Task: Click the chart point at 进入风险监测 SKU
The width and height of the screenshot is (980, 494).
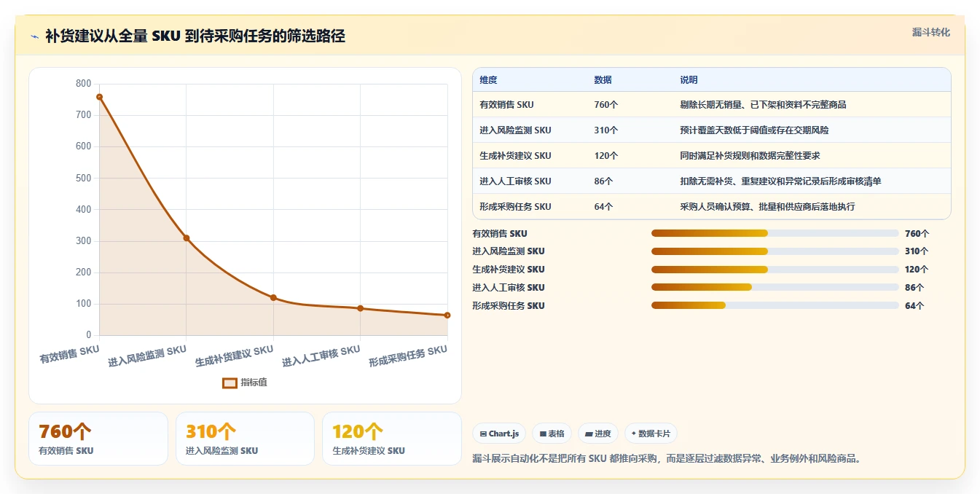Action: click(187, 238)
